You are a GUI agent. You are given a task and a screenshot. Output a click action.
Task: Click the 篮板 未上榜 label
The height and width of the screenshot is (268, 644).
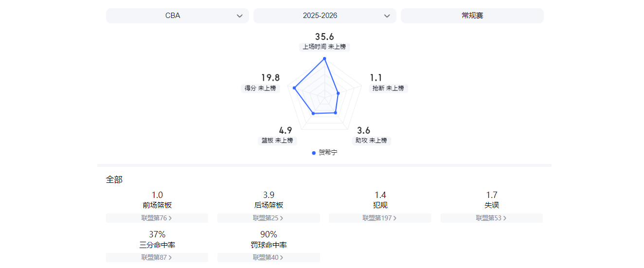(x=277, y=141)
